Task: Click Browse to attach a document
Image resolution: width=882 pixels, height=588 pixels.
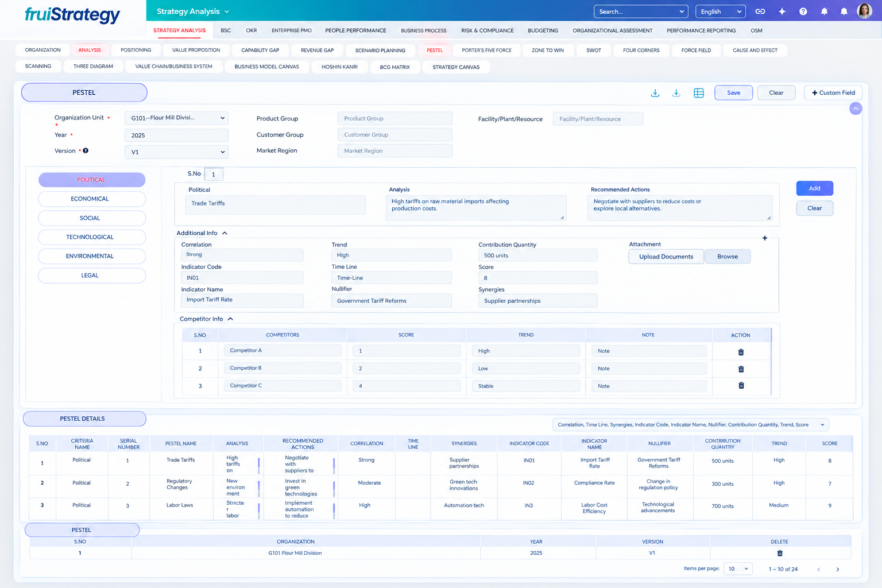Action: pyautogui.click(x=728, y=257)
